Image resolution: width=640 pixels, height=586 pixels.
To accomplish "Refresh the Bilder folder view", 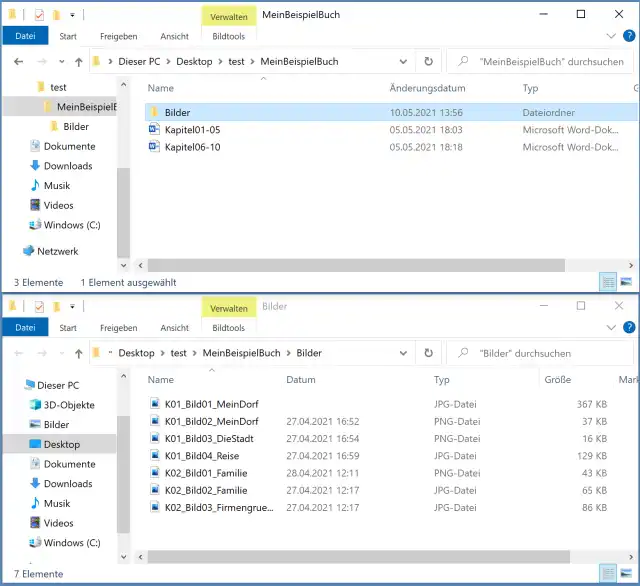I will coord(428,353).
